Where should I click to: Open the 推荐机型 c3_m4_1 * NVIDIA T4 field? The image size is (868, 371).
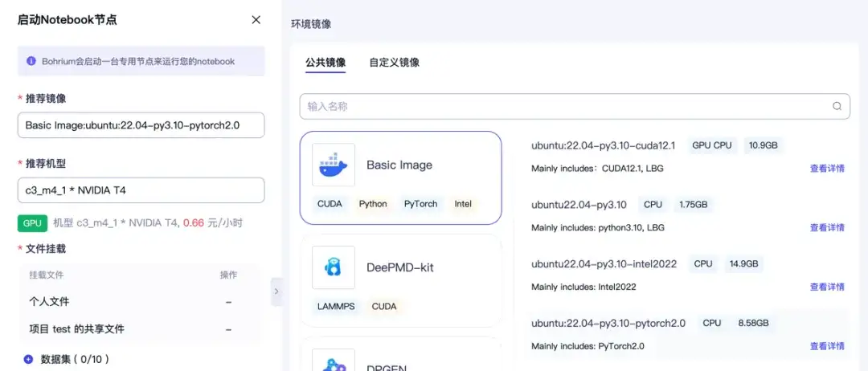pyautogui.click(x=141, y=190)
